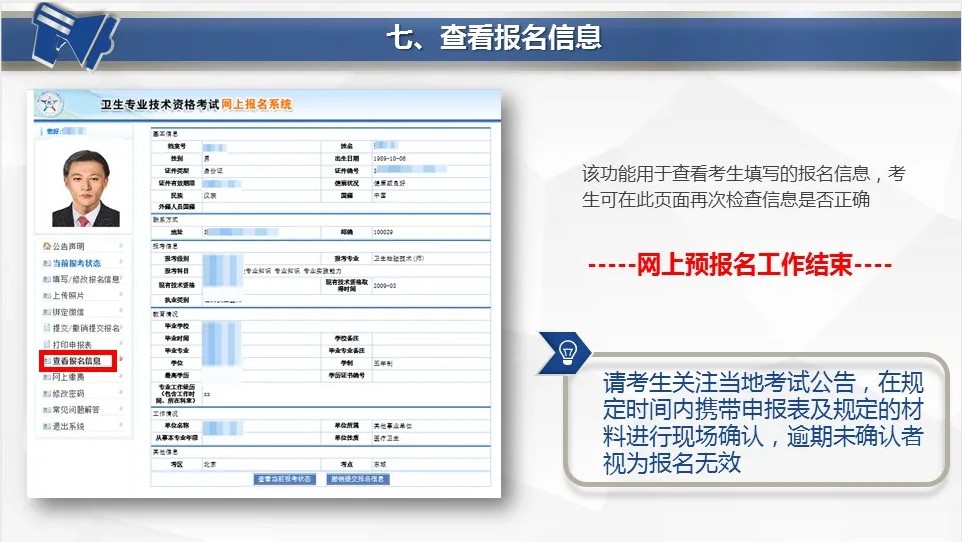Expand the arrow beside 网上缴费
This screenshot has width=962, height=542.
[121, 377]
